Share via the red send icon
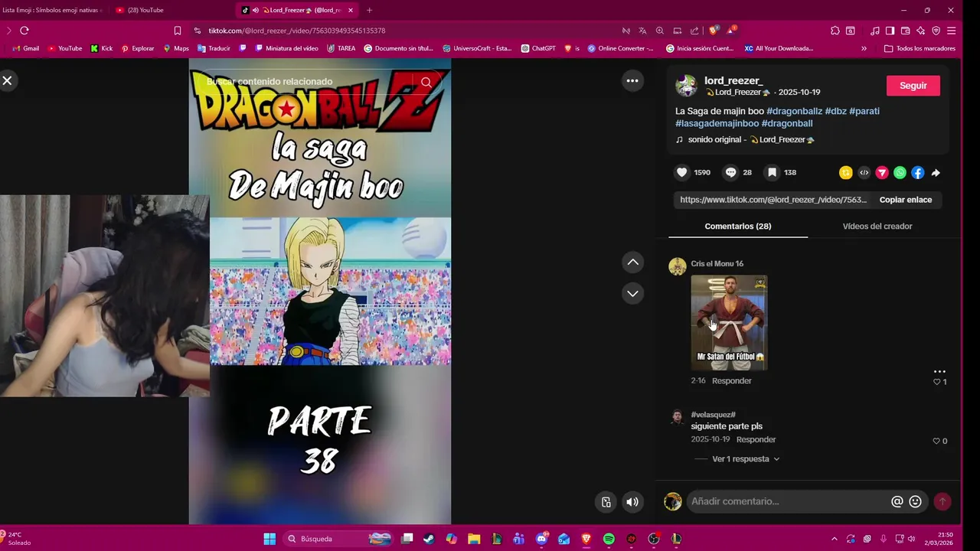The width and height of the screenshot is (980, 551). (x=882, y=173)
